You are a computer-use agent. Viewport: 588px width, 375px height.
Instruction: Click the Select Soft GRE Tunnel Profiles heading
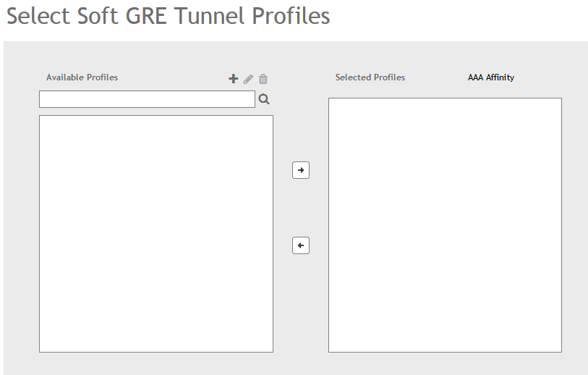click(x=168, y=16)
